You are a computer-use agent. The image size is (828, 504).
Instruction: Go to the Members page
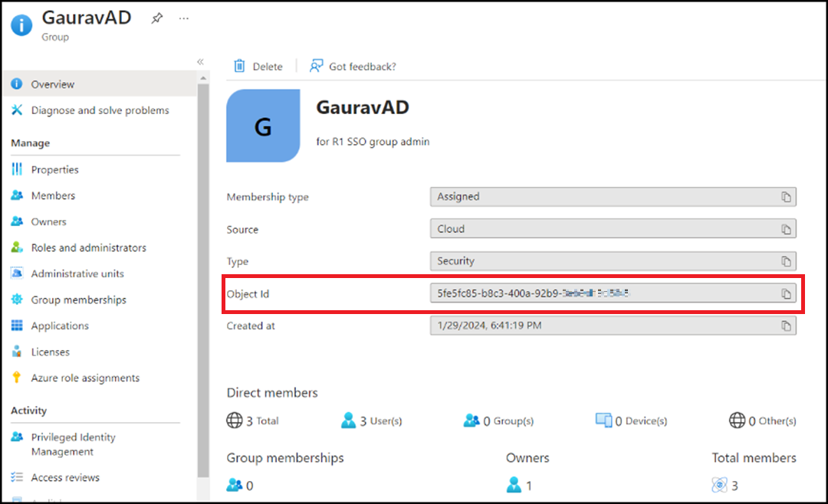[53, 196]
